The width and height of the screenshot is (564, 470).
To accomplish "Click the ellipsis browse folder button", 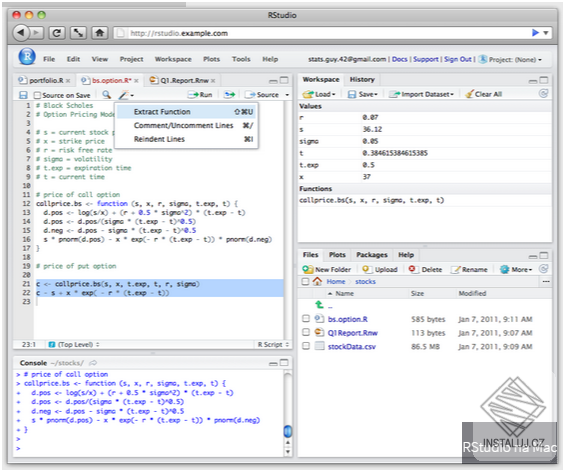I will [546, 282].
